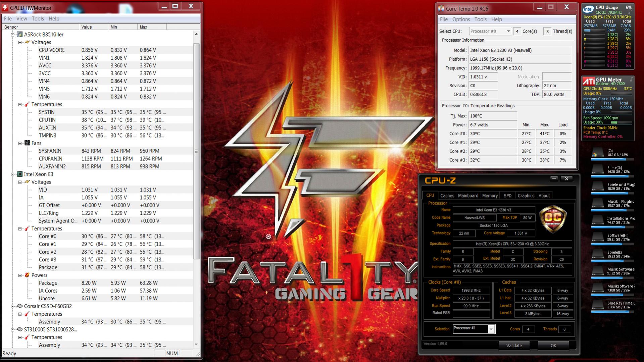Click HWMonitor scrollbar down arrow
The height and width of the screenshot is (362, 644).
(x=196, y=345)
